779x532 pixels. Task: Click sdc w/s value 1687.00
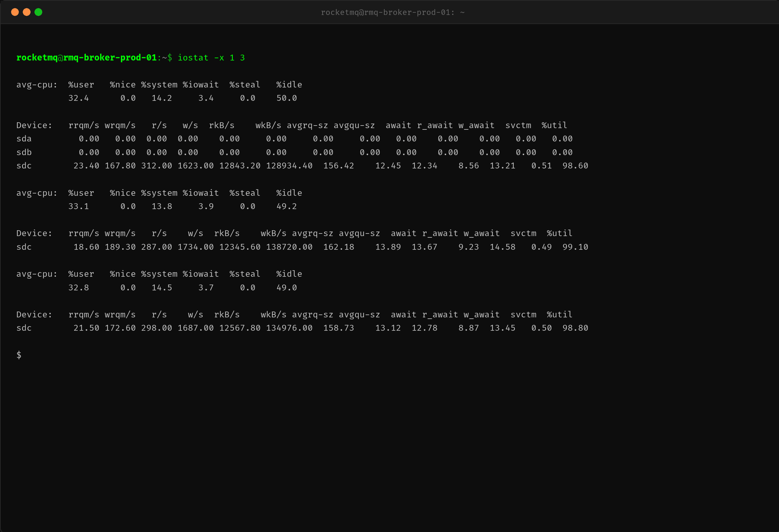click(x=195, y=328)
